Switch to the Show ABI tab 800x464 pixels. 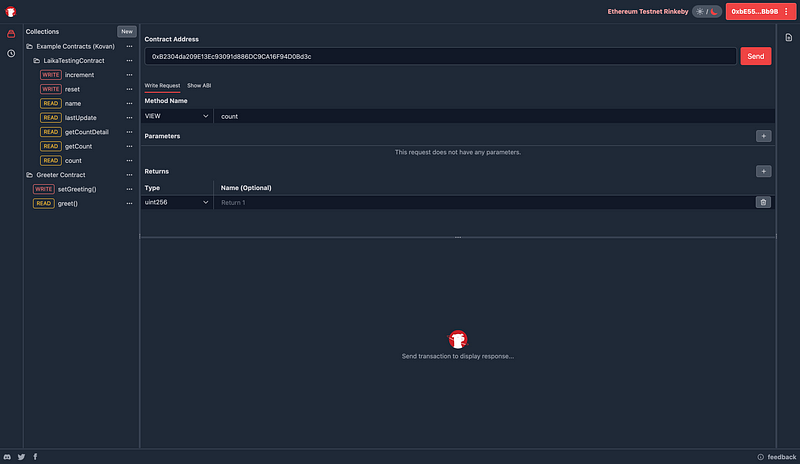click(199, 86)
